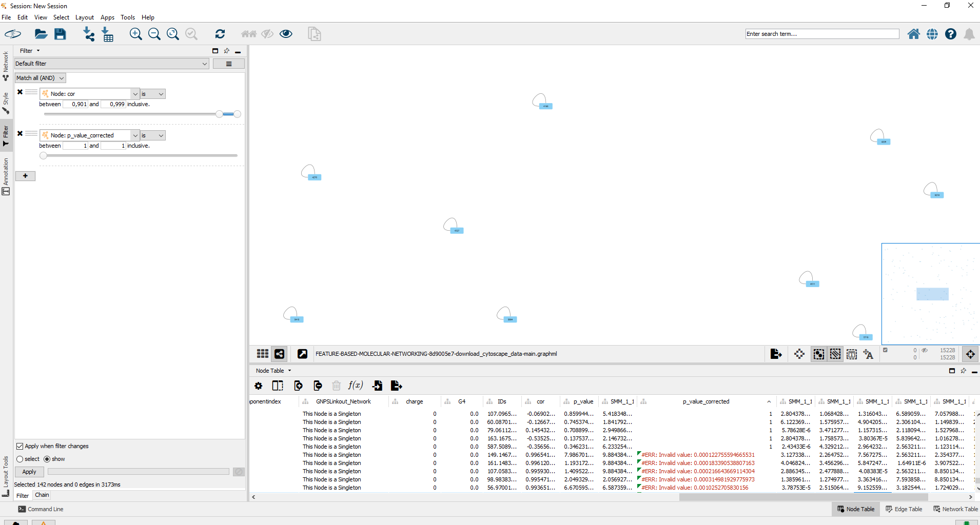980x525 pixels.
Task: Open the f(x) function builder in Node Table
Action: click(x=356, y=386)
